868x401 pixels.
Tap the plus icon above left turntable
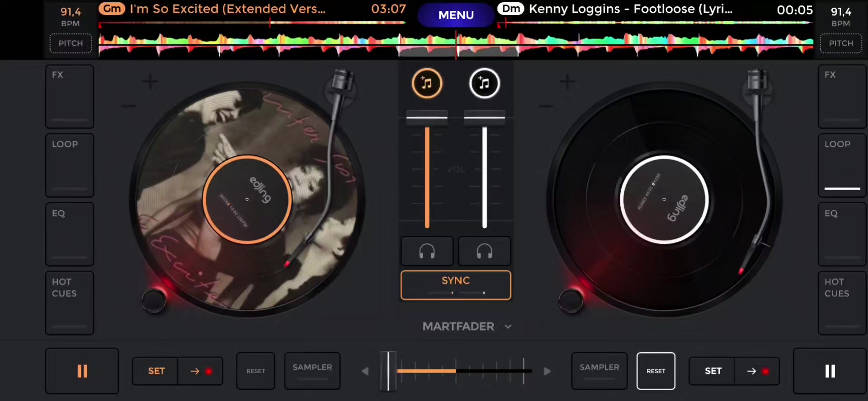pyautogui.click(x=150, y=82)
